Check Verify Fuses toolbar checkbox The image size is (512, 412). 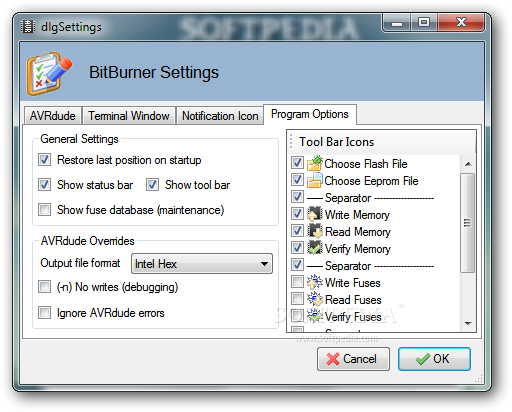297,316
